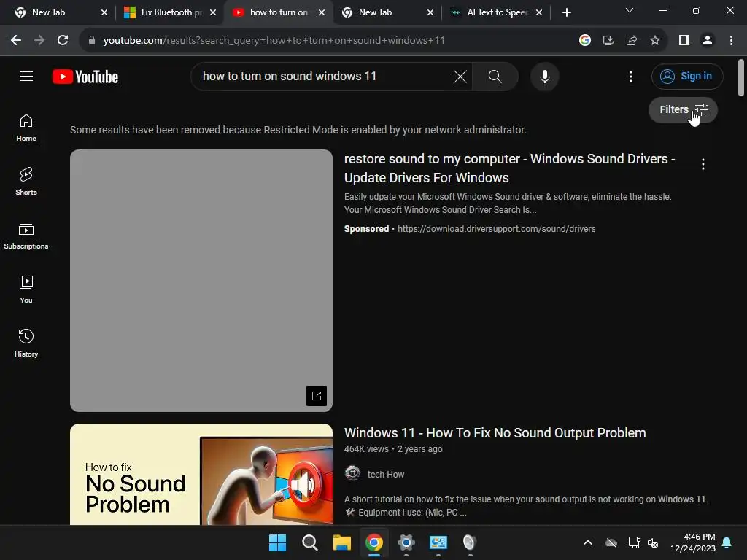
Task: Close the AI Text to Speech tab
Action: point(539,12)
